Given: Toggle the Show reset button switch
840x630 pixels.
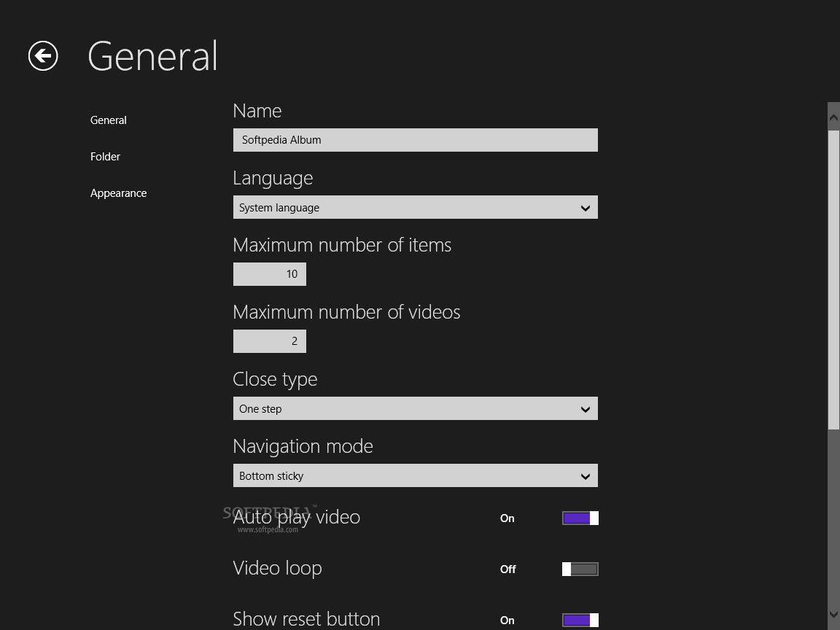Looking at the screenshot, I should 580,621.
